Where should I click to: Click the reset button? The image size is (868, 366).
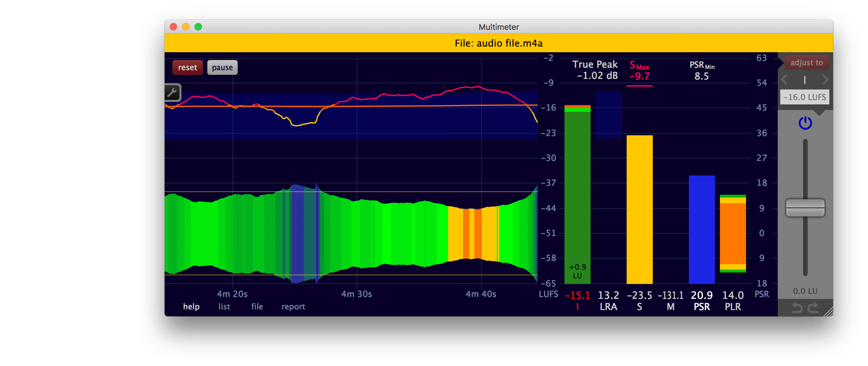[x=187, y=67]
